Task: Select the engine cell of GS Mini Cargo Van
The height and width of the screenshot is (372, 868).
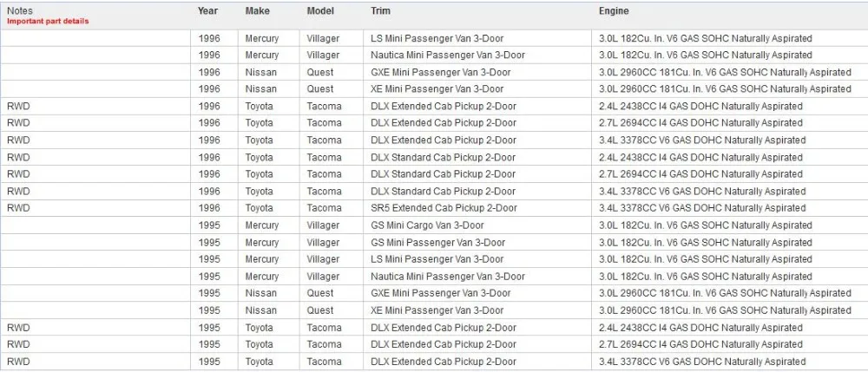Action: coord(706,225)
